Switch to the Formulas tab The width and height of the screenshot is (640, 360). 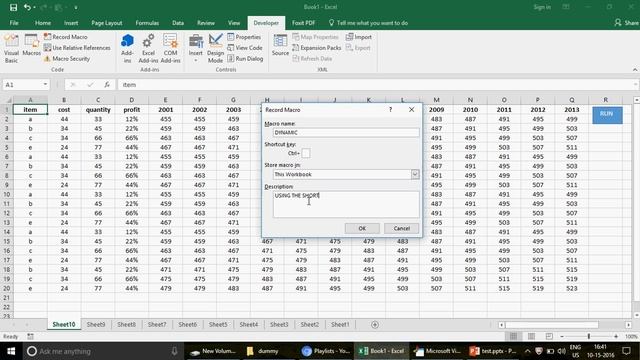point(147,23)
